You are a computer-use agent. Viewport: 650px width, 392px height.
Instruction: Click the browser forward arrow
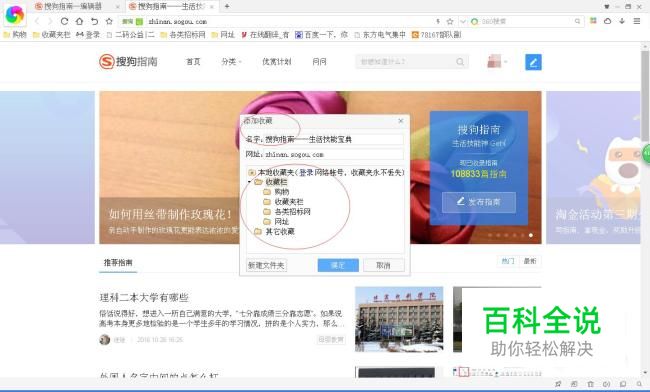click(50, 21)
